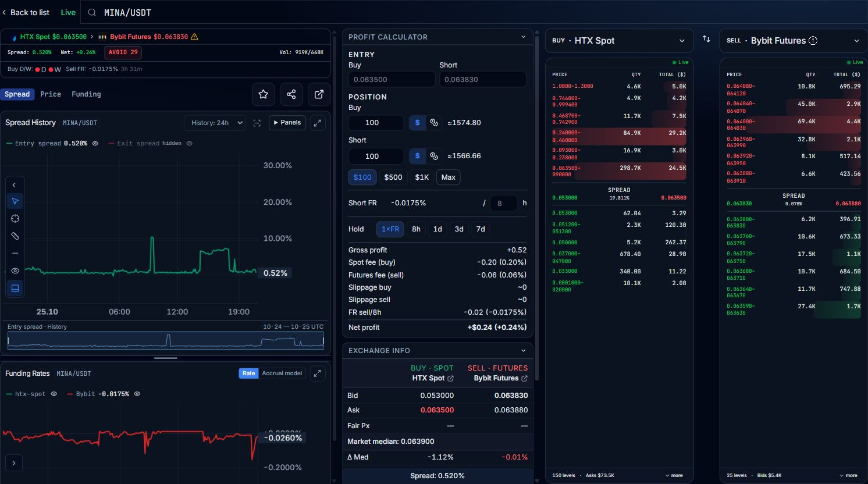This screenshot has width=868, height=484.
Task: Collapse the chart tools sidebar arrow
Action: coord(15,185)
